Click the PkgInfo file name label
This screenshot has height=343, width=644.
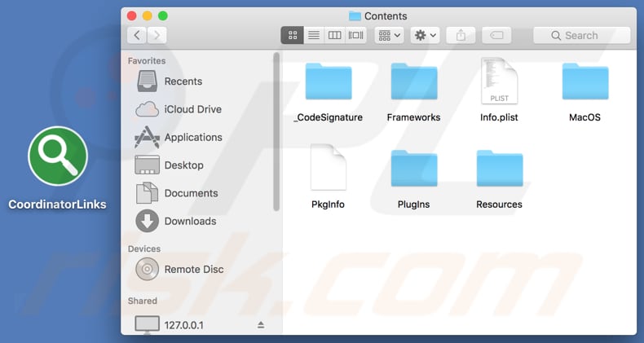[x=329, y=204]
